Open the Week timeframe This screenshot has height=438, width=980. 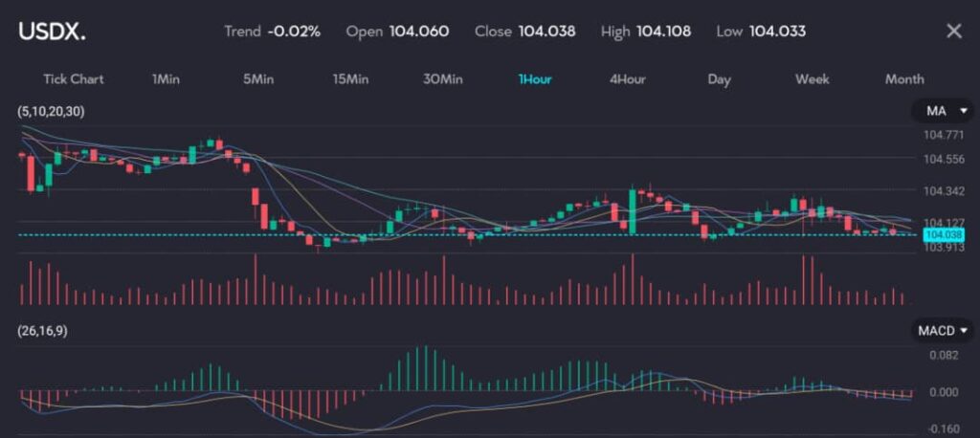(812, 79)
